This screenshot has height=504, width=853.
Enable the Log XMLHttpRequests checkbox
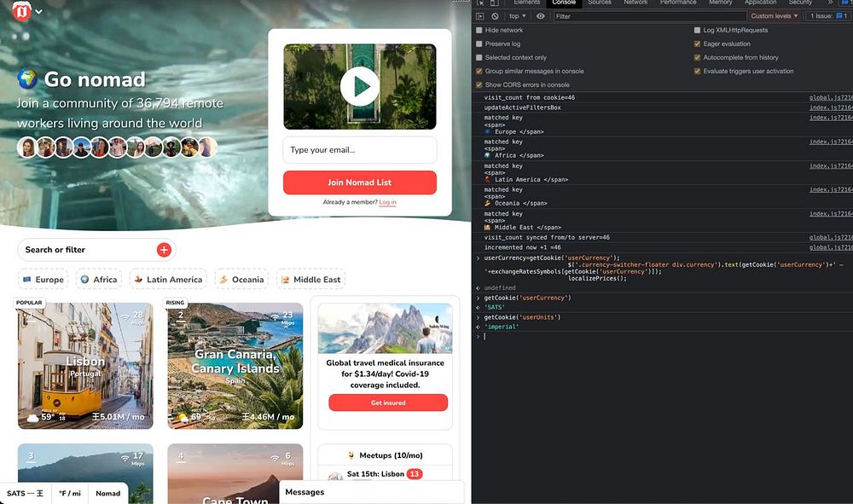tap(697, 31)
